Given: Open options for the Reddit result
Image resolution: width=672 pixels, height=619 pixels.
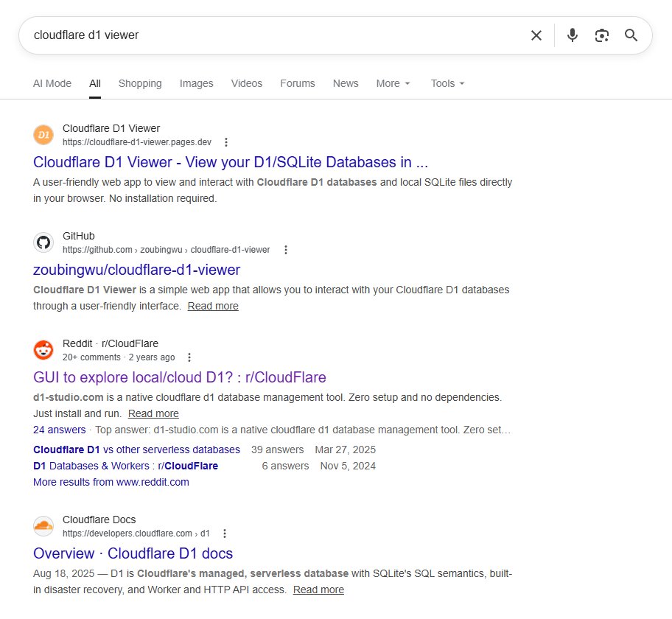Looking at the screenshot, I should pyautogui.click(x=189, y=357).
